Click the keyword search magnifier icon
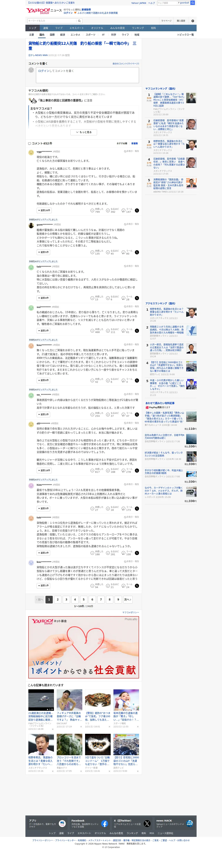 (80, 21)
